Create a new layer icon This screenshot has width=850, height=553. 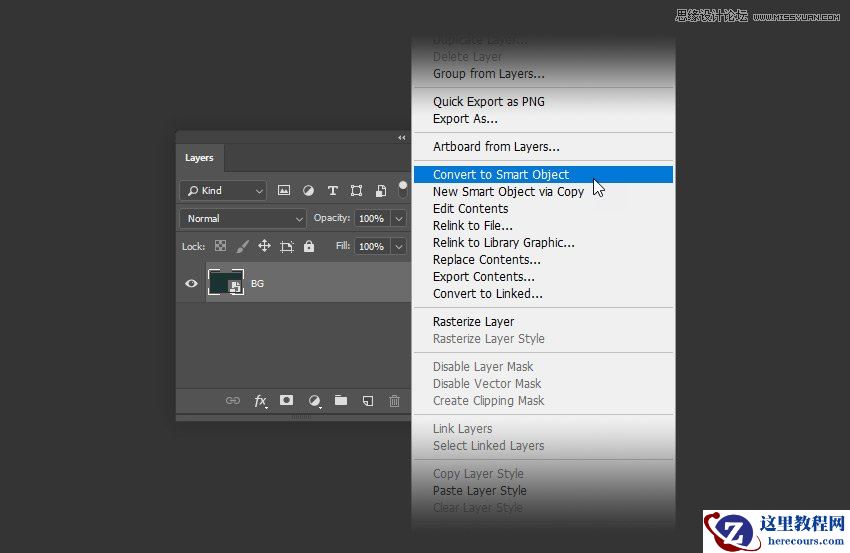coord(368,401)
